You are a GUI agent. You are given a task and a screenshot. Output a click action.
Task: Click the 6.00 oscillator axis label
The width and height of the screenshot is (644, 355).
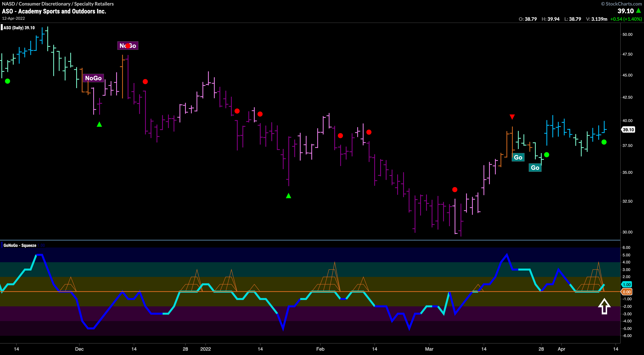pyautogui.click(x=626, y=248)
